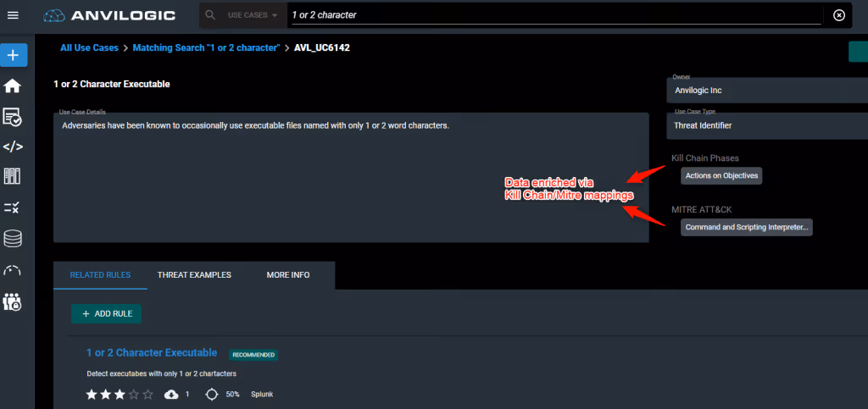This screenshot has width=868, height=409.
Task: Go to All Use Cases breadcrumb
Action: (89, 47)
